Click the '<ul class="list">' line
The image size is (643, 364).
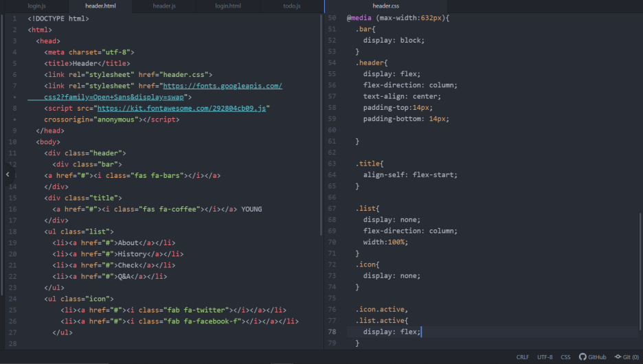point(79,231)
